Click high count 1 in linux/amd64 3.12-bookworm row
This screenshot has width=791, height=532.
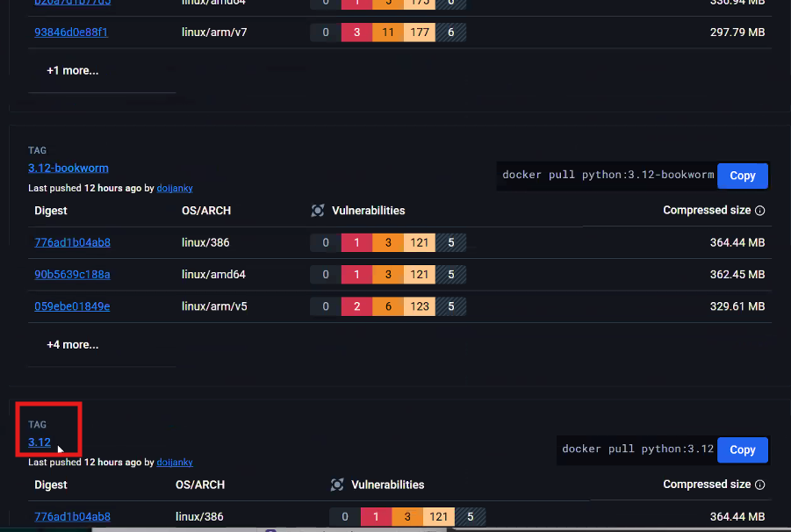point(357,274)
